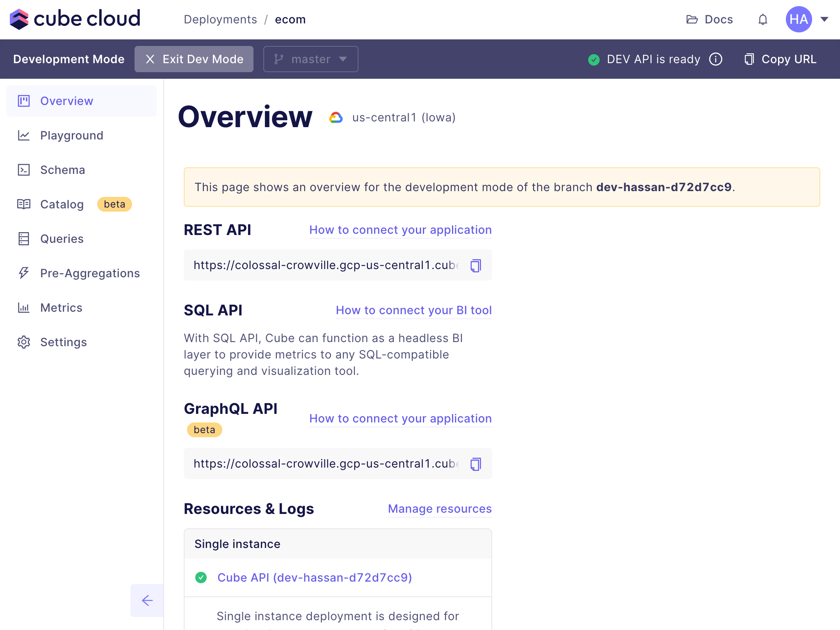Click the Google Cloud region icon
Viewport: 840px width, 630px height.
[336, 118]
